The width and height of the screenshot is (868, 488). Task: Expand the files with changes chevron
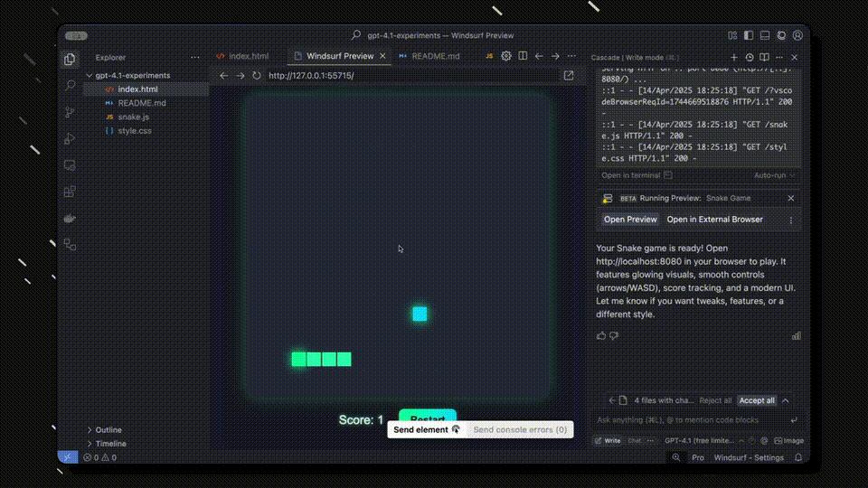tap(786, 400)
